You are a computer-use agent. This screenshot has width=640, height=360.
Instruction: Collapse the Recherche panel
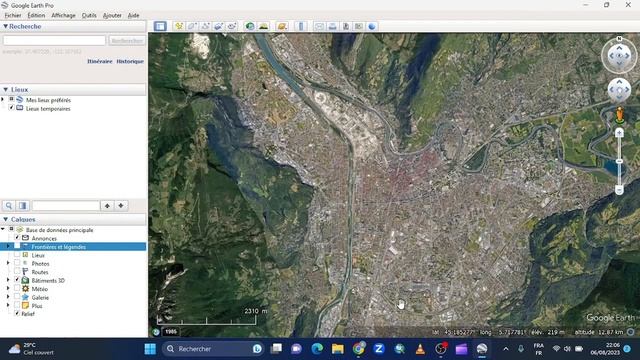[x=6, y=26]
